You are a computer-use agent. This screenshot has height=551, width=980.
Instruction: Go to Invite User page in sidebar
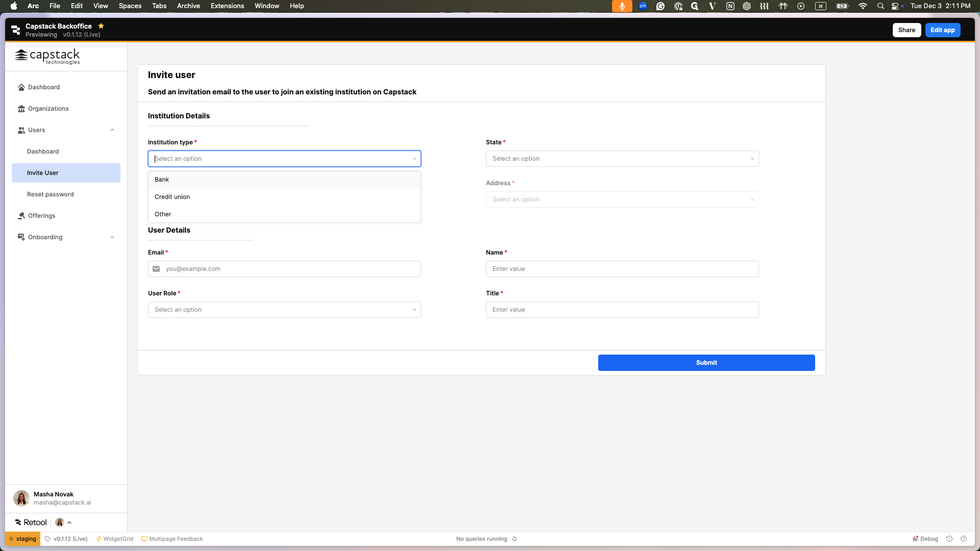[66, 173]
